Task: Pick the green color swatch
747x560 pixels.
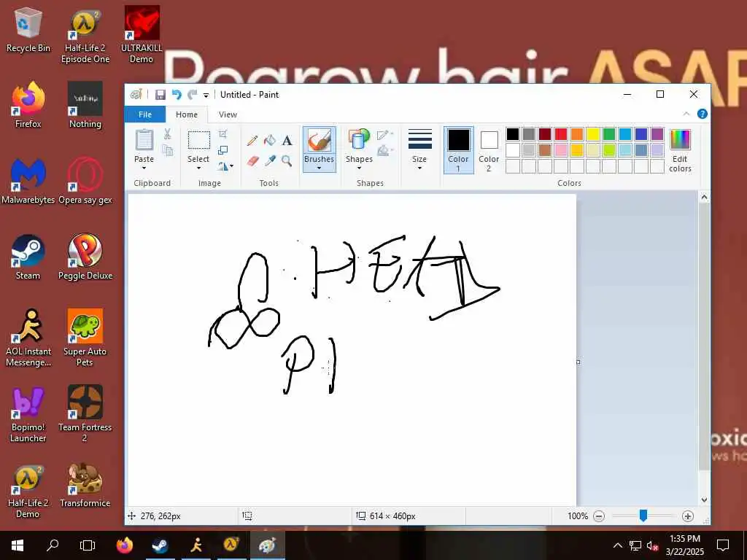Action: [609, 134]
